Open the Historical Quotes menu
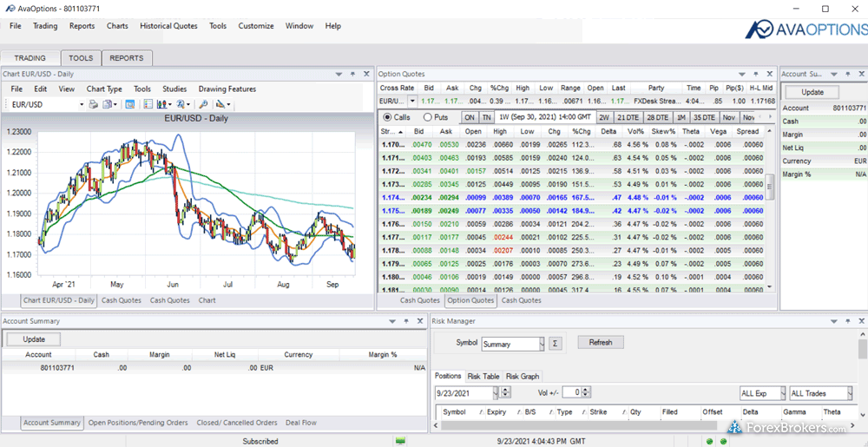 click(168, 26)
